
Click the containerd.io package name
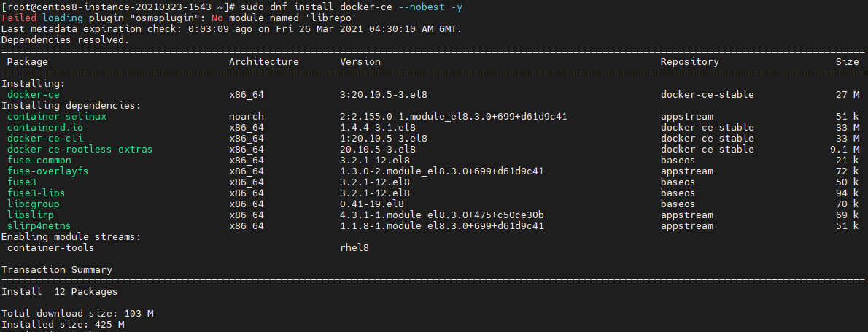[45, 127]
